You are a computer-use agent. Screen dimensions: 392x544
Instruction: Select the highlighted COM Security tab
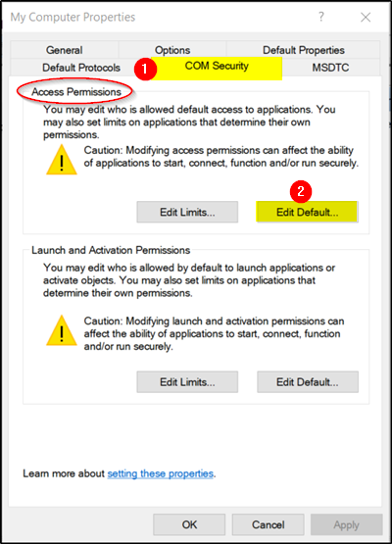217,68
